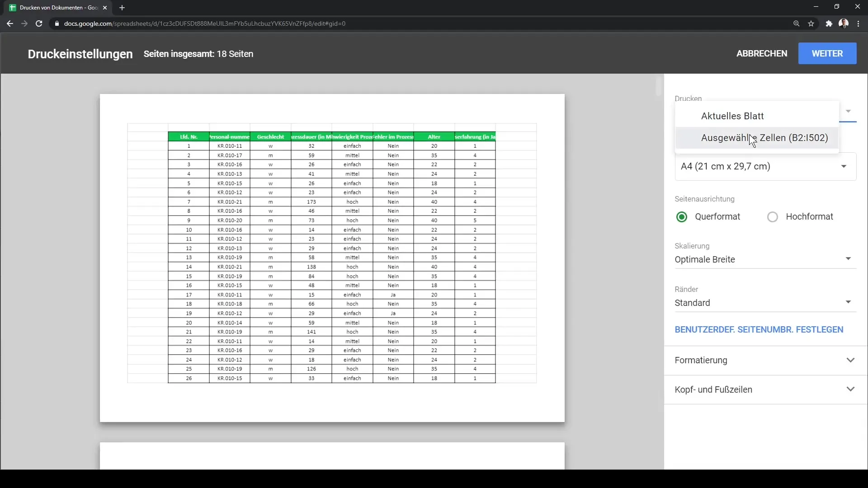Close the Drucken von Dokumenten tab
The width and height of the screenshot is (868, 488).
pos(105,8)
